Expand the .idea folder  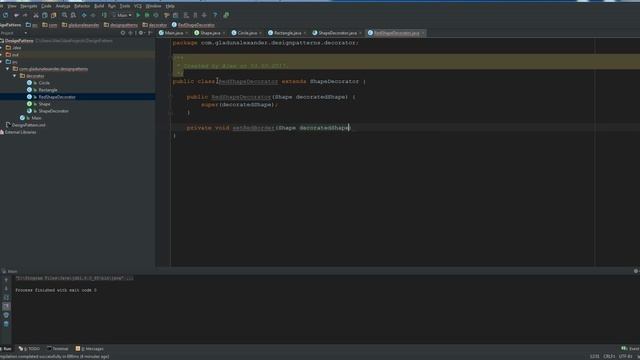click(x=1, y=48)
